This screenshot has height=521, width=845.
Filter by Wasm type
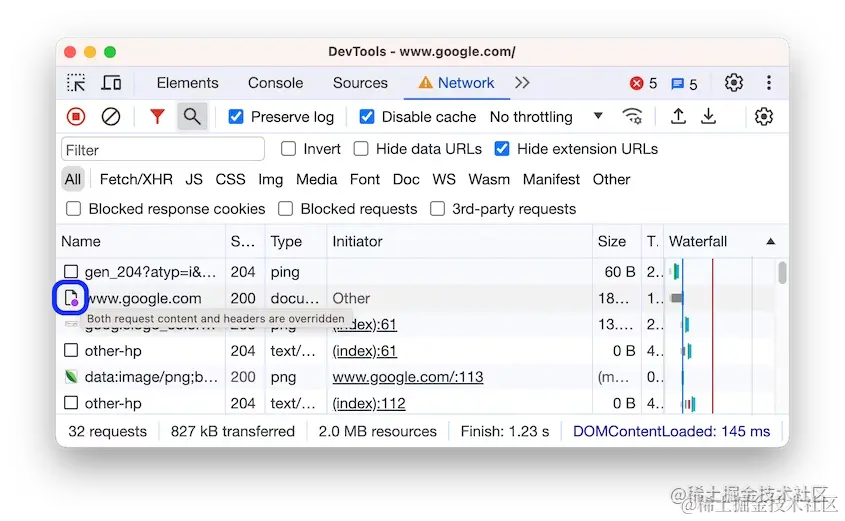[489, 179]
